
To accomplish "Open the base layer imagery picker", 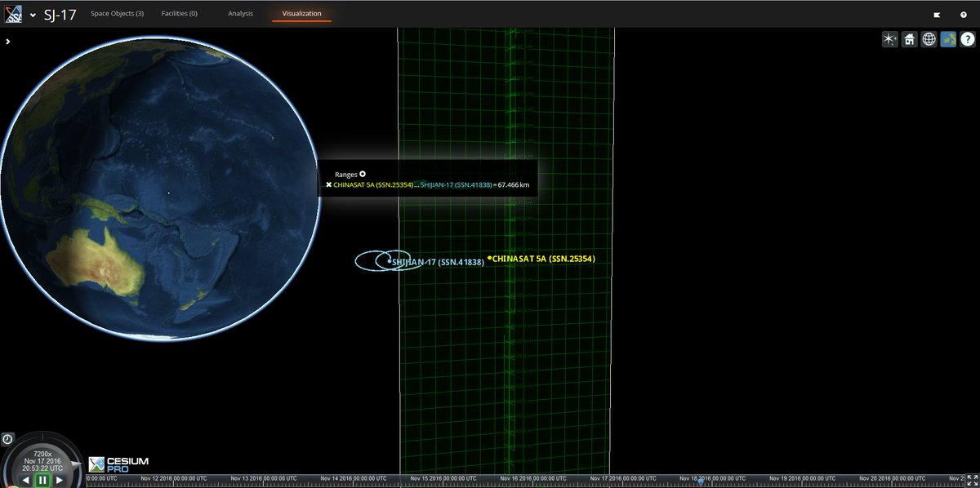I will 948,39.
